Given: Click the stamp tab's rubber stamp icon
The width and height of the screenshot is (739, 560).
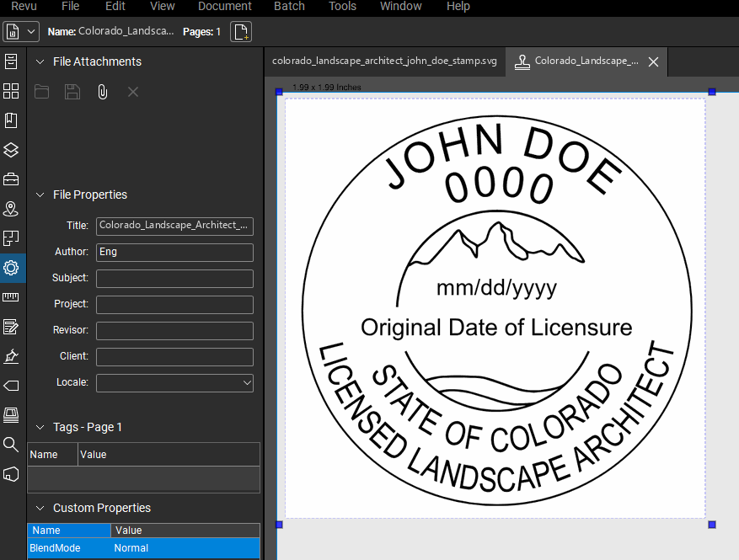Looking at the screenshot, I should pos(522,62).
